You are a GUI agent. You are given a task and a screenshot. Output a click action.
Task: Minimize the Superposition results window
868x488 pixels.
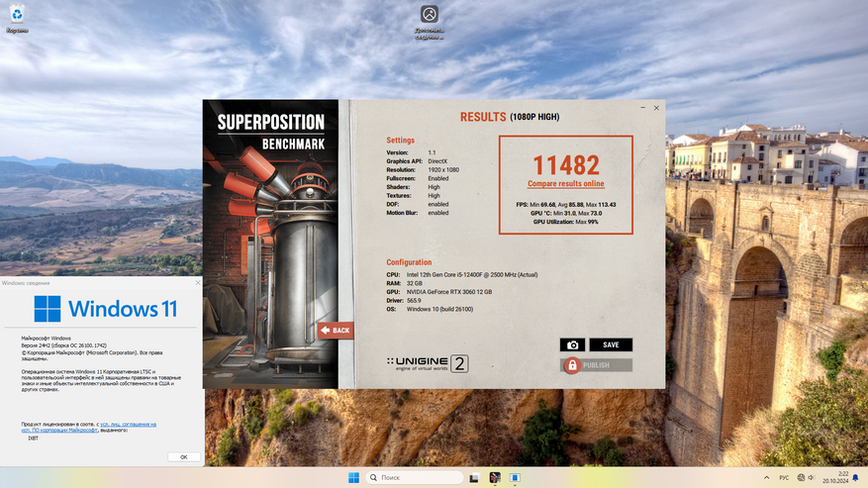(x=642, y=108)
